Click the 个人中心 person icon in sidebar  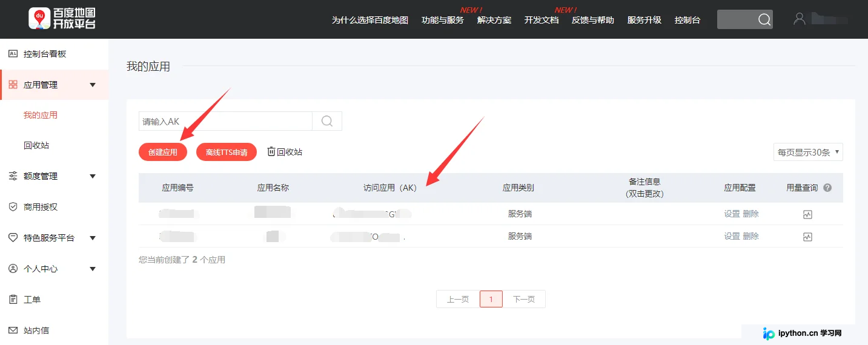[13, 268]
